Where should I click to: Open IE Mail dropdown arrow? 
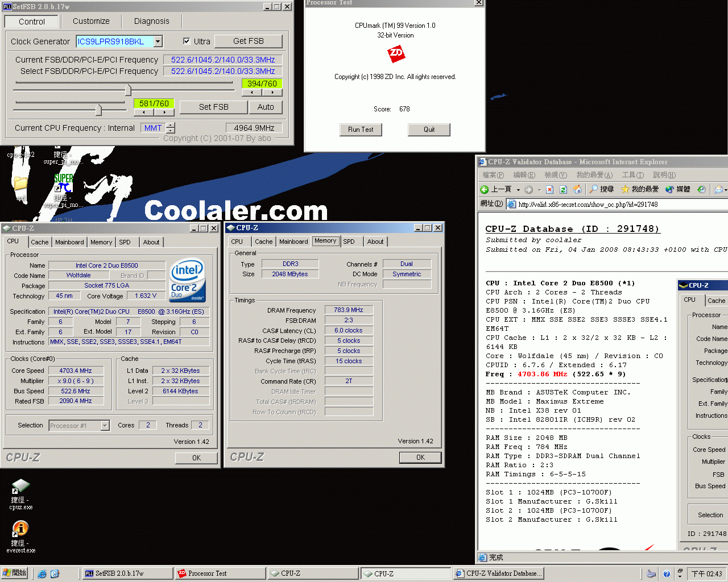(726, 190)
